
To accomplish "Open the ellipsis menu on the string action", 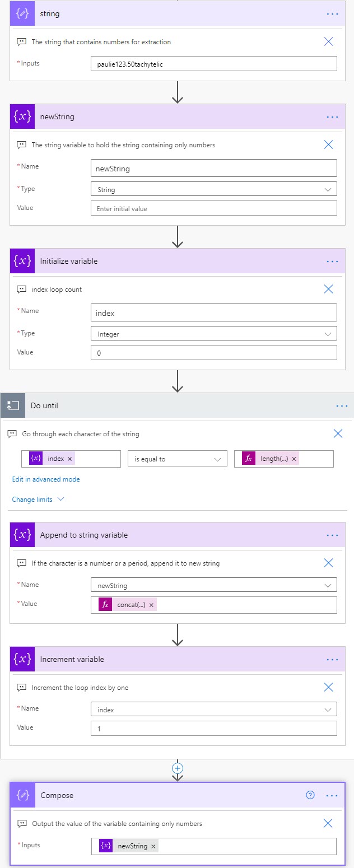I will 332,13.
